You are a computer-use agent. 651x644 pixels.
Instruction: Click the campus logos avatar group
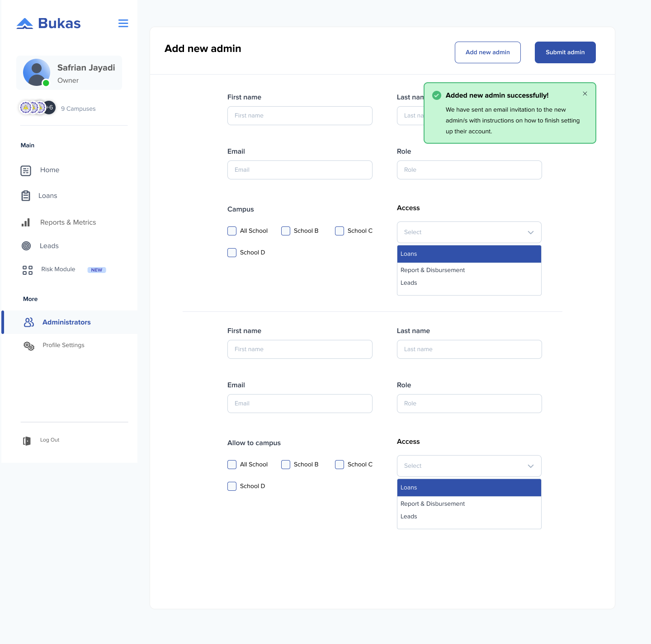(37, 108)
